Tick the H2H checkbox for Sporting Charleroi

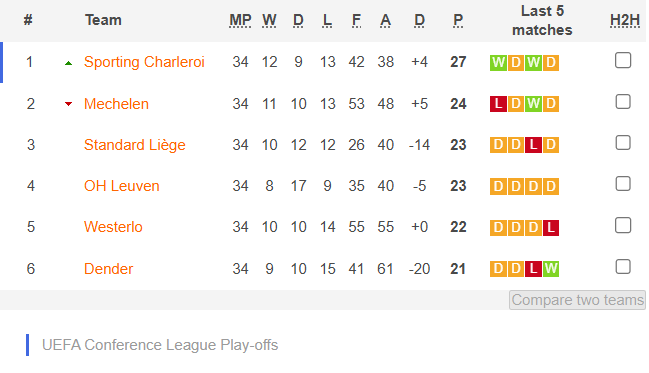click(x=623, y=60)
